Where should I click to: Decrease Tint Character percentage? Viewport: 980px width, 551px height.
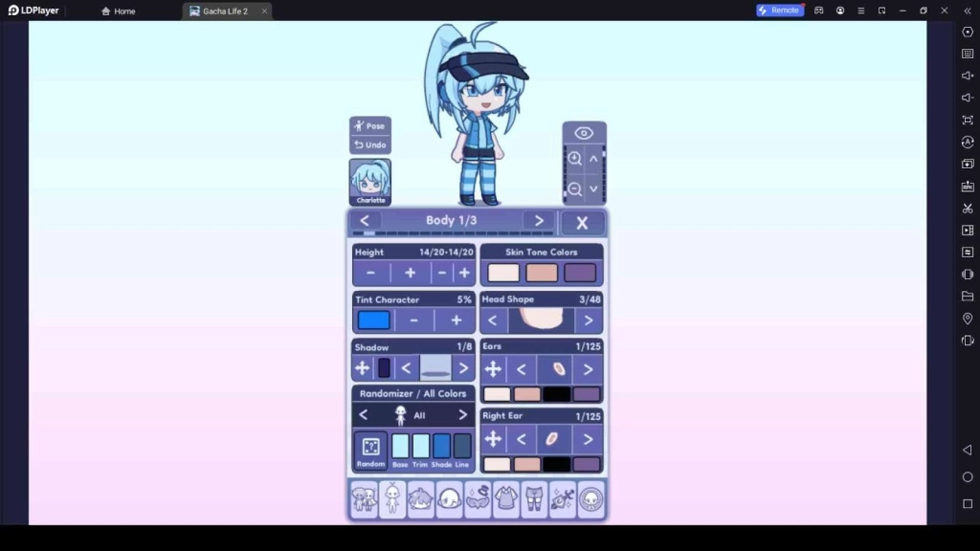(413, 320)
